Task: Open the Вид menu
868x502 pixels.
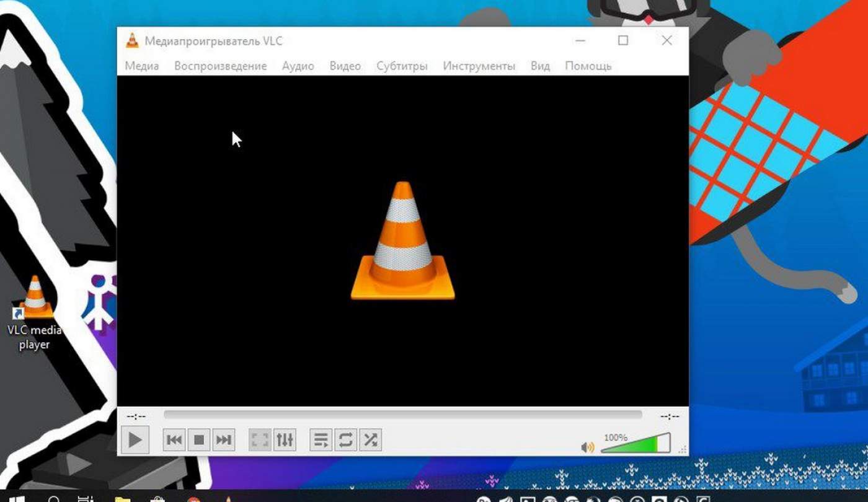Action: coord(540,66)
